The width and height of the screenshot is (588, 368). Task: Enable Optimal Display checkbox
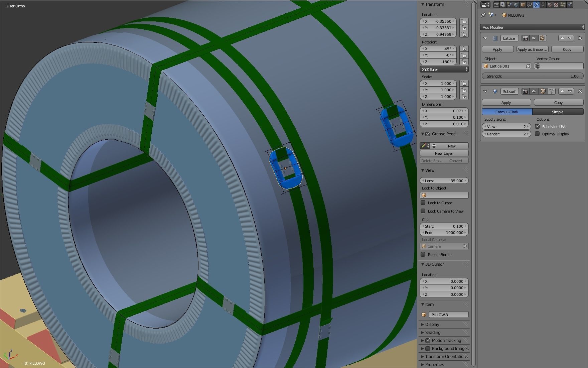[x=537, y=134]
